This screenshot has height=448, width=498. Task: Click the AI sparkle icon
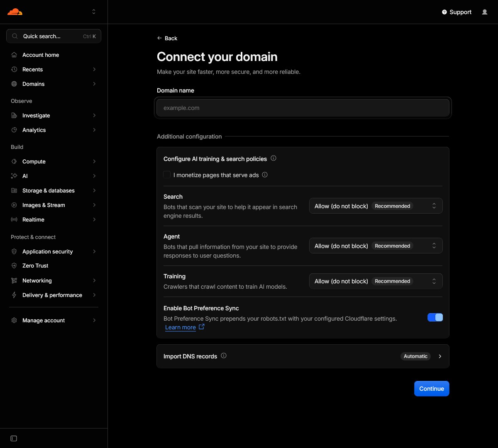[14, 176]
